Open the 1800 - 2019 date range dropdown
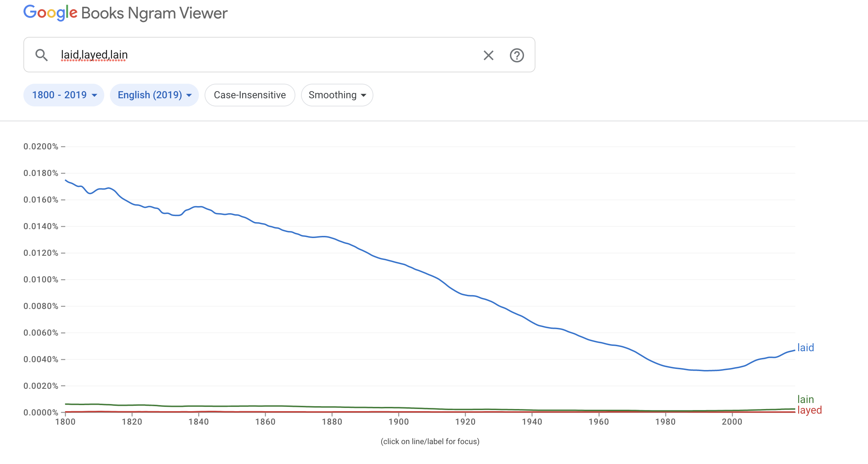Image resolution: width=868 pixels, height=464 pixels. click(x=64, y=95)
